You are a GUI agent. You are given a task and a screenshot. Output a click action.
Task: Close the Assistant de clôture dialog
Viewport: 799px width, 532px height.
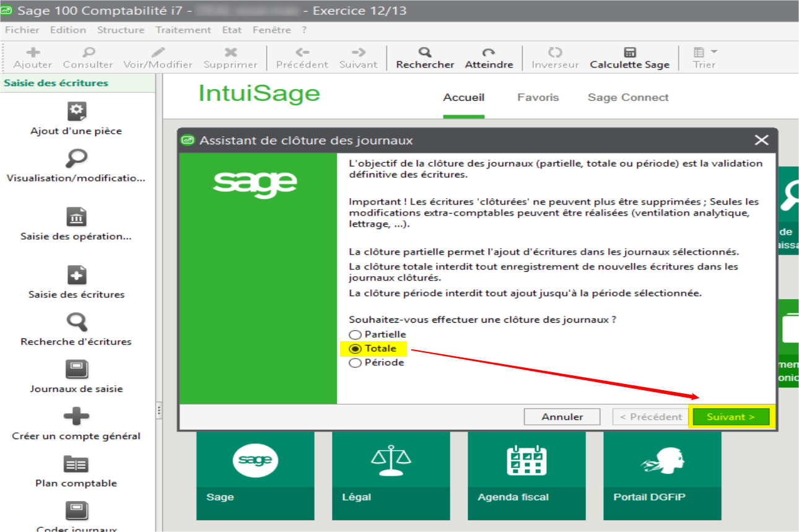tap(761, 141)
